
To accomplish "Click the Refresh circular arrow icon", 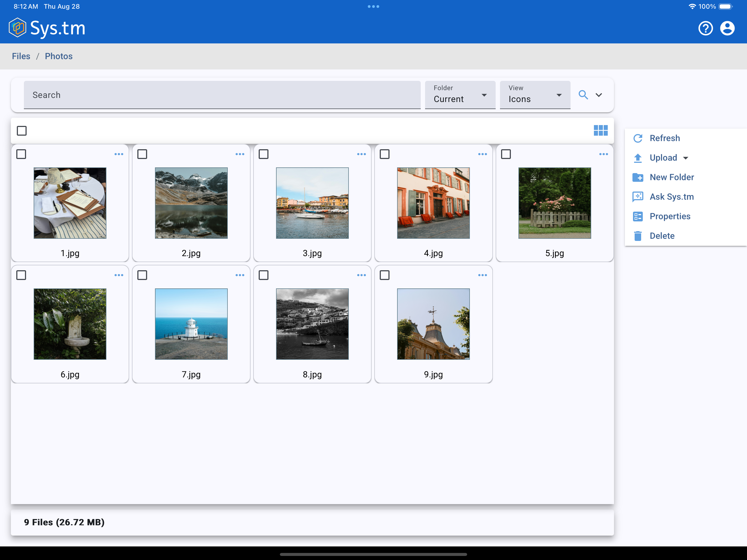I will pos(638,138).
